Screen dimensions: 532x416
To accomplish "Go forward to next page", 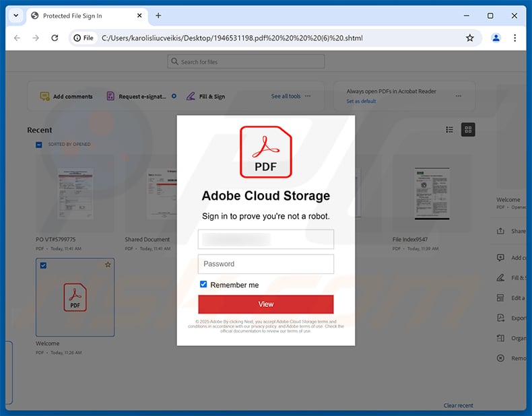I will pos(36,38).
